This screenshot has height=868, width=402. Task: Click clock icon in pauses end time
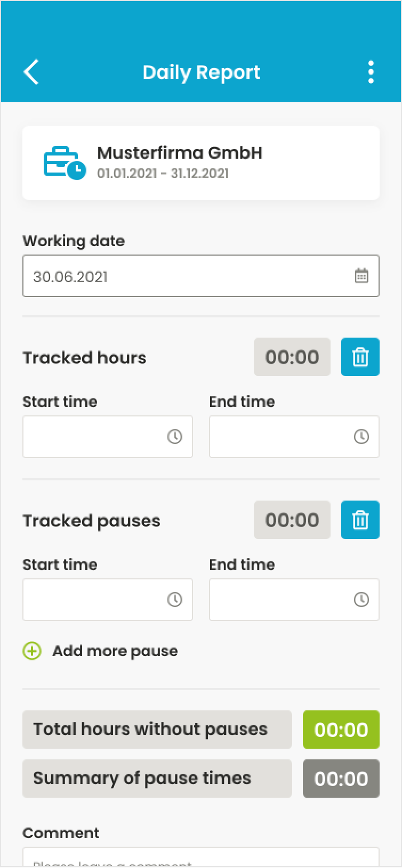361,600
